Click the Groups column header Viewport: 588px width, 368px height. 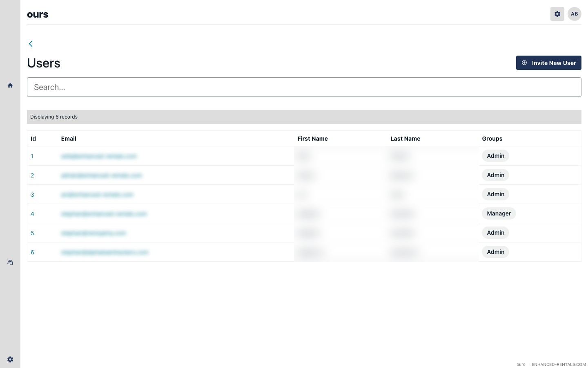(492, 139)
